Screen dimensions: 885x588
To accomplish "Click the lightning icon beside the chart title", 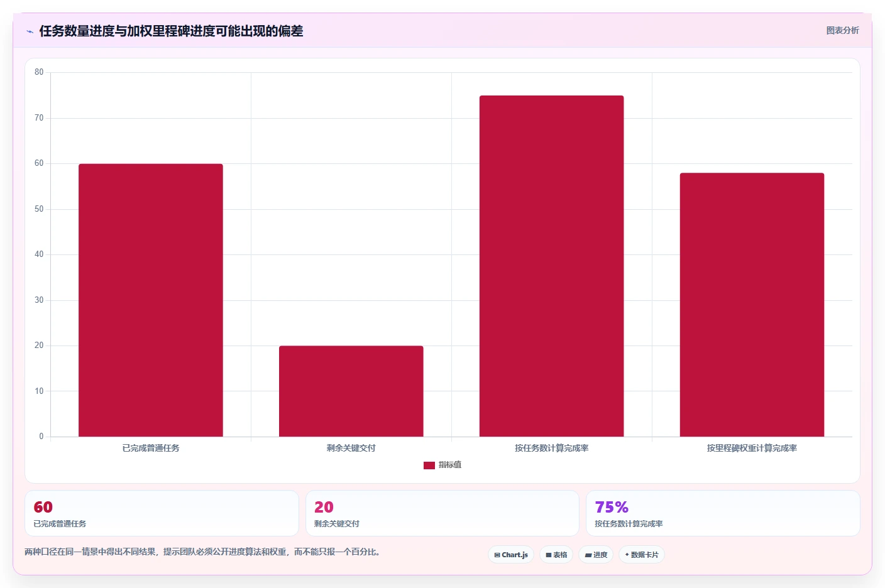I will click(x=30, y=31).
